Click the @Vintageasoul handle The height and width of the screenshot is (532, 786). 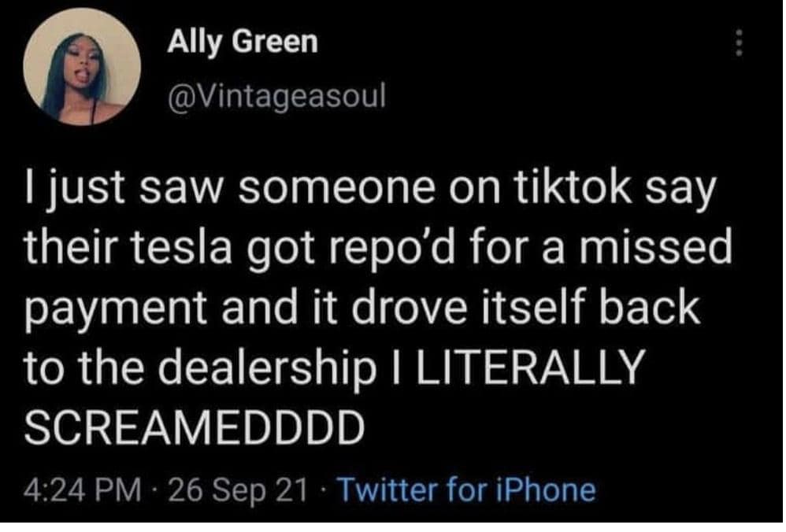tap(275, 97)
